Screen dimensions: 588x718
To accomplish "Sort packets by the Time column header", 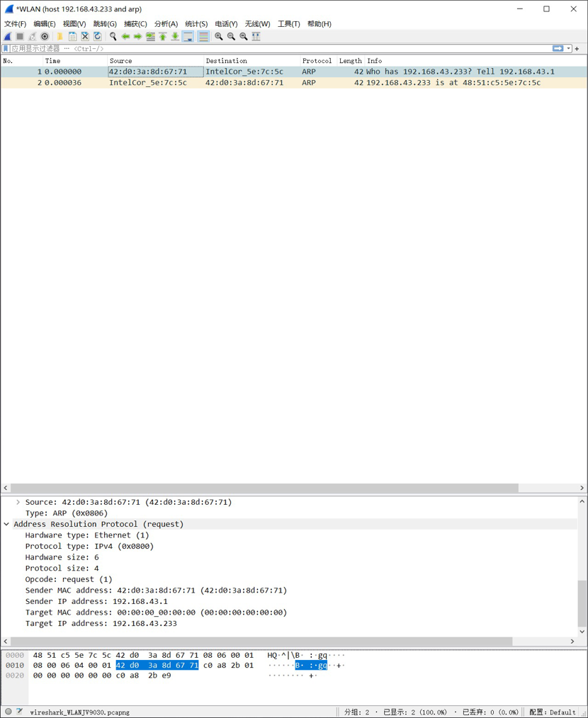I will point(75,61).
